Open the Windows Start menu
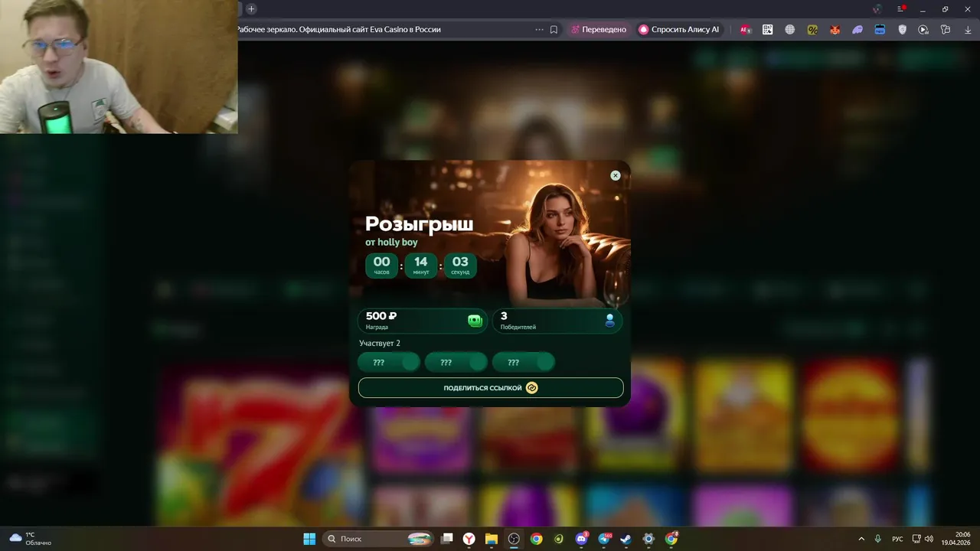The image size is (980, 551). (309, 539)
